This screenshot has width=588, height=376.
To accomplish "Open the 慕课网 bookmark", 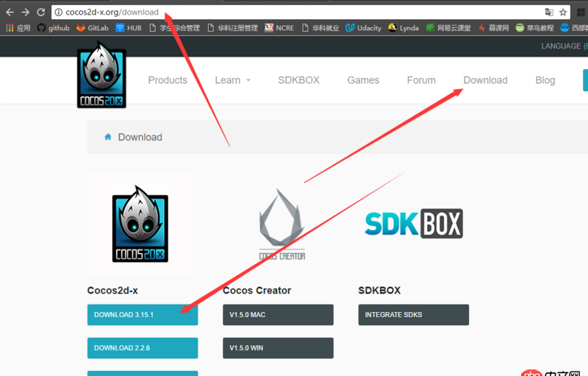I will click(493, 28).
